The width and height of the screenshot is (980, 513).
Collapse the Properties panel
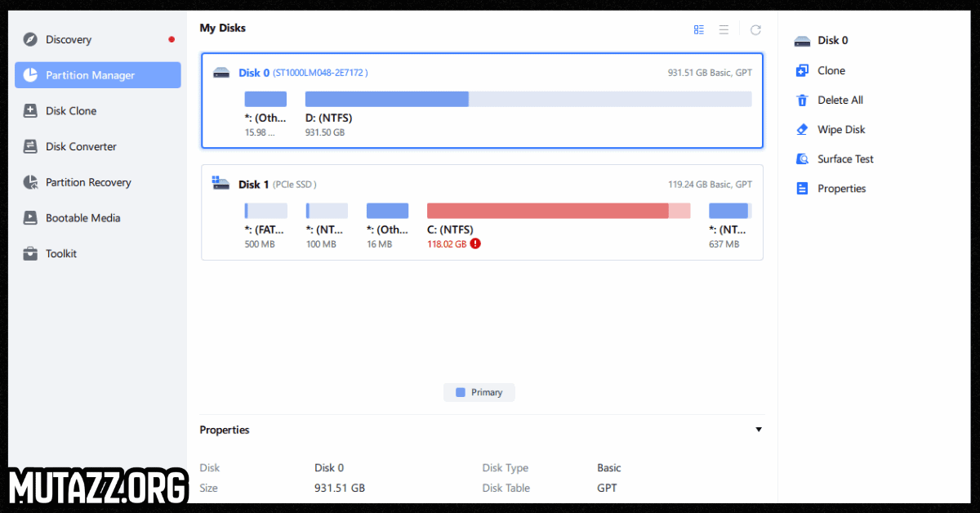758,429
